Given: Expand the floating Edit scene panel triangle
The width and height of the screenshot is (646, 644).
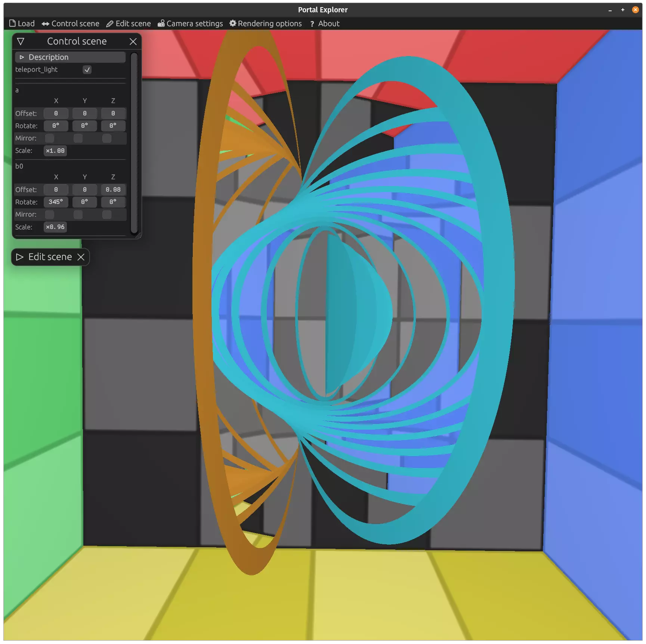Looking at the screenshot, I should 20,257.
